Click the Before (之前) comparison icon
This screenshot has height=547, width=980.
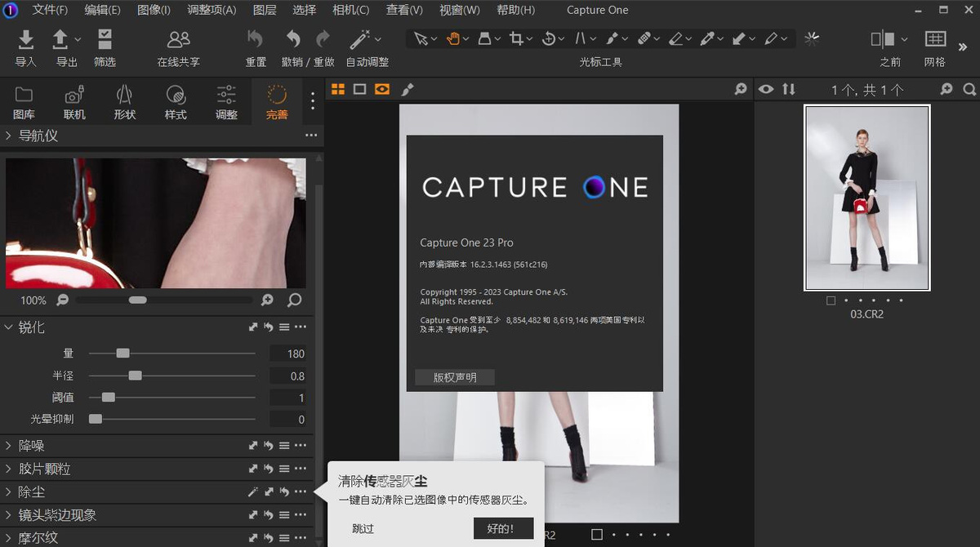(883, 38)
